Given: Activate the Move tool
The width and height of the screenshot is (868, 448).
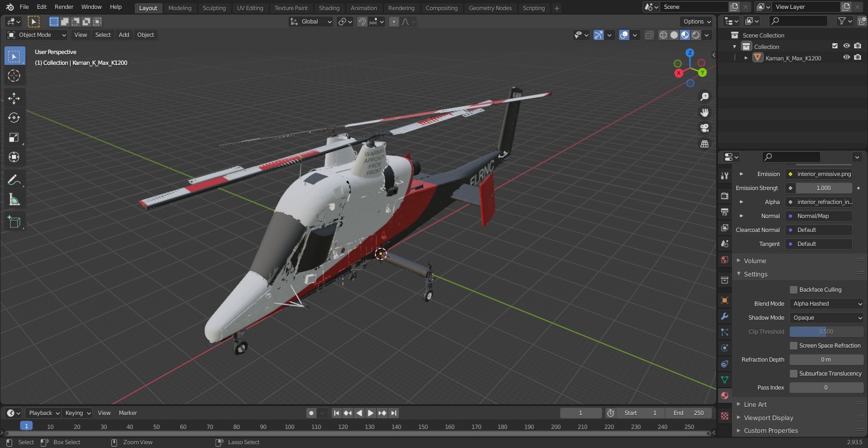Looking at the screenshot, I should [14, 98].
